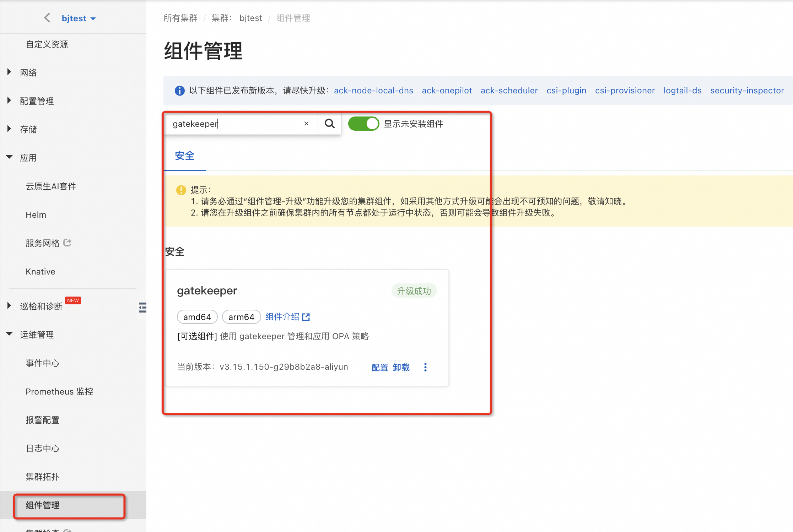Open the bjtest cluster dropdown

79,18
